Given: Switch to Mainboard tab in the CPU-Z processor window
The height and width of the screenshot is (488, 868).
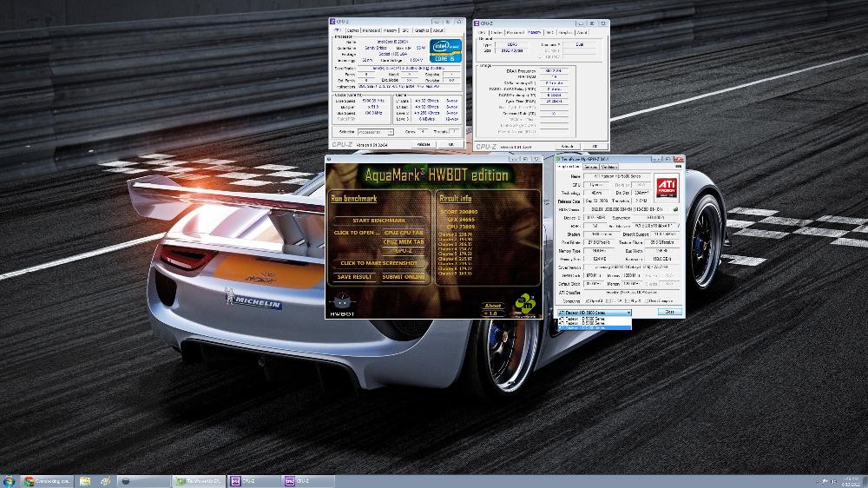Looking at the screenshot, I should pyautogui.click(x=372, y=30).
